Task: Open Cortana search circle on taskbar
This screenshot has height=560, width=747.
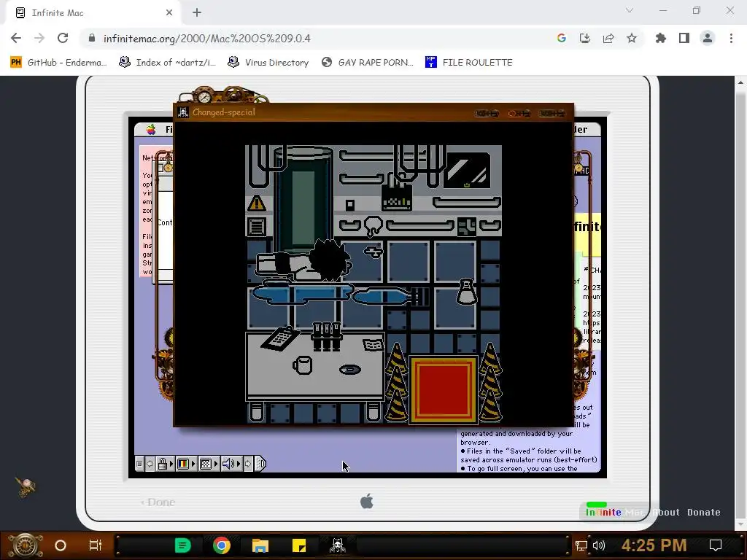Action: (x=61, y=545)
